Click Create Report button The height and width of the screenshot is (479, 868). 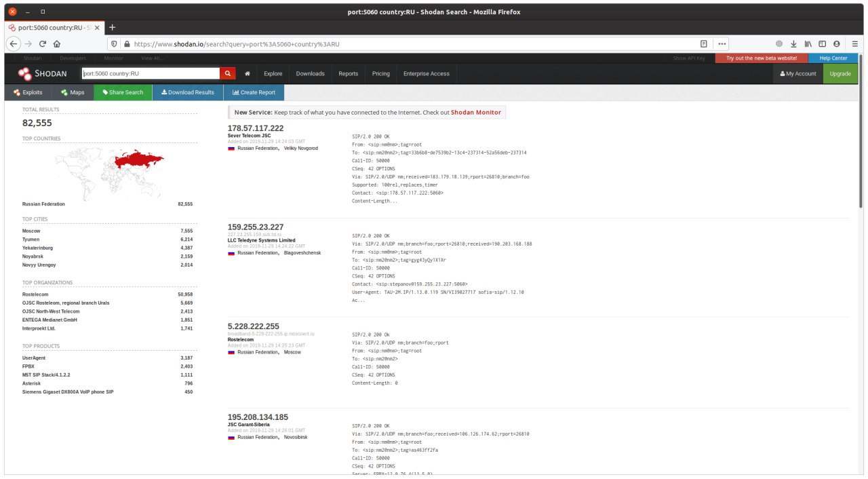[x=254, y=92]
